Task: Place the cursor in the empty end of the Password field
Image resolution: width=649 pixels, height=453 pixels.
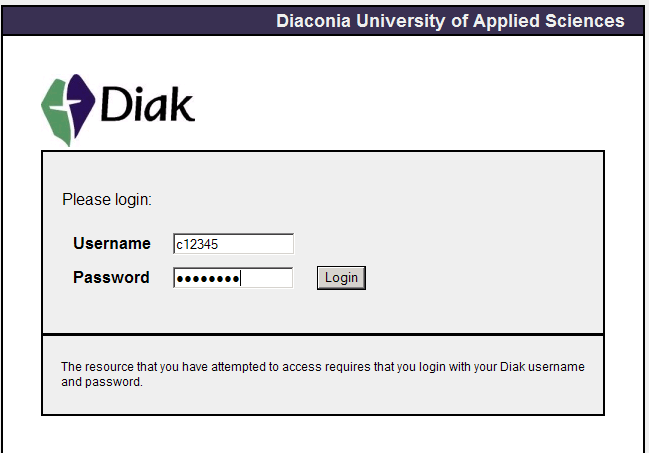Action: pyautogui.click(x=267, y=278)
